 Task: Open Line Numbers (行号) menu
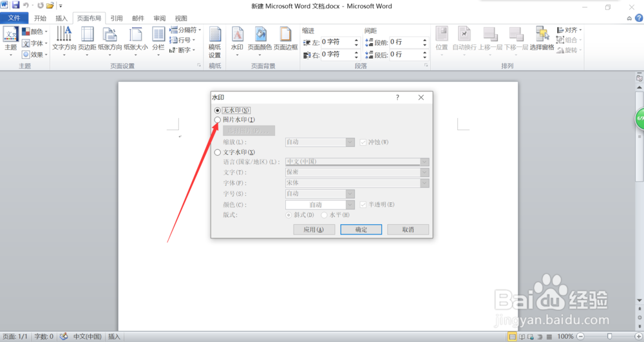(182, 40)
